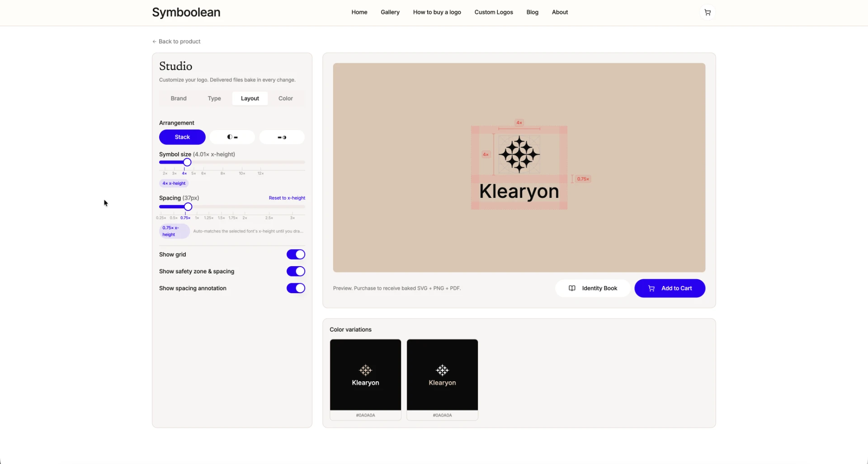
Task: Turn off the Show grid switch
Action: [x=296, y=254]
